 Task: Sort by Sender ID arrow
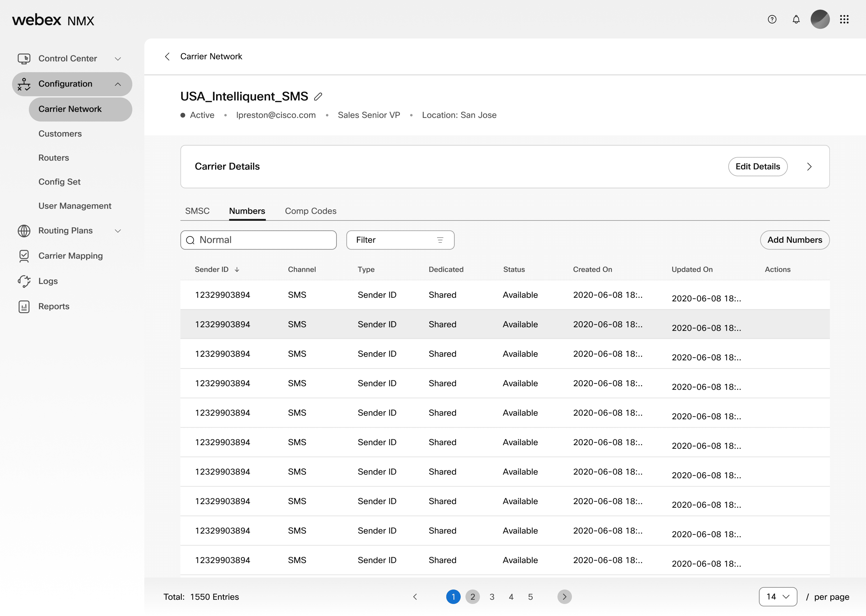pos(237,270)
